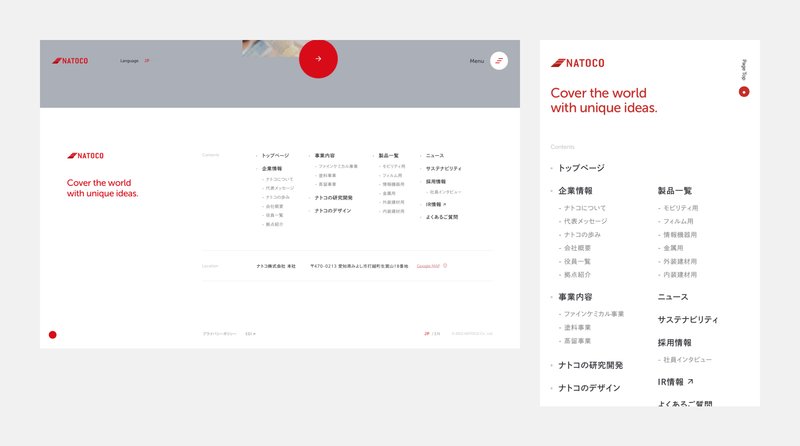Open ナトコの研究開発 in desktop footer
The image size is (800, 446).
[333, 197]
